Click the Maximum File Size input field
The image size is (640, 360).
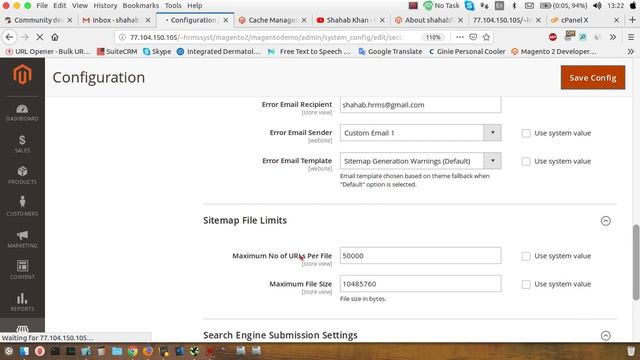[420, 284]
